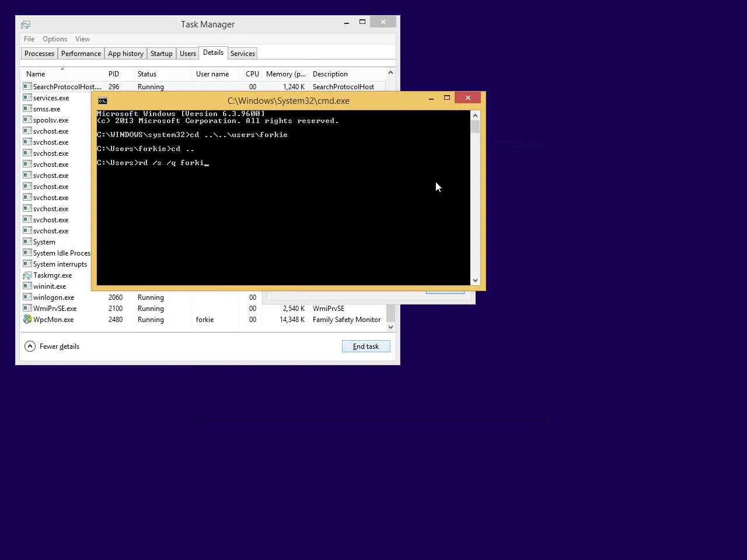
Task: Sort by the Description column header
Action: click(330, 74)
